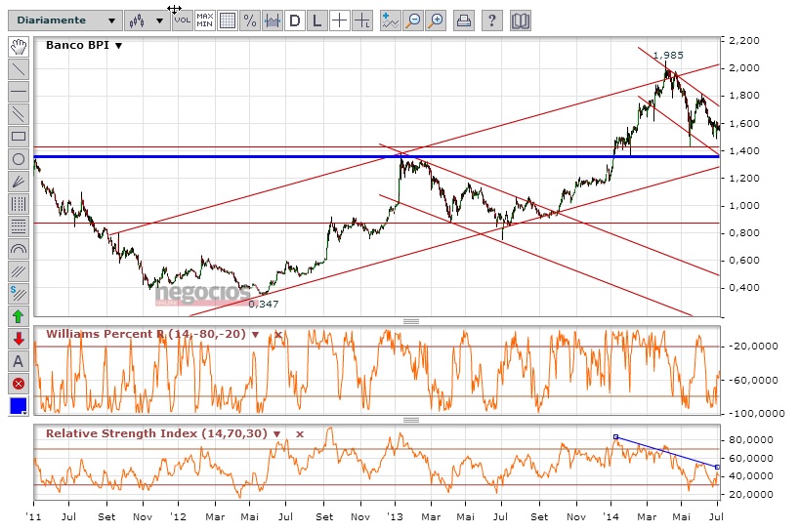Add an indicator with the plus-chart icon
This screenshot has height=532, width=800.
tap(391, 20)
